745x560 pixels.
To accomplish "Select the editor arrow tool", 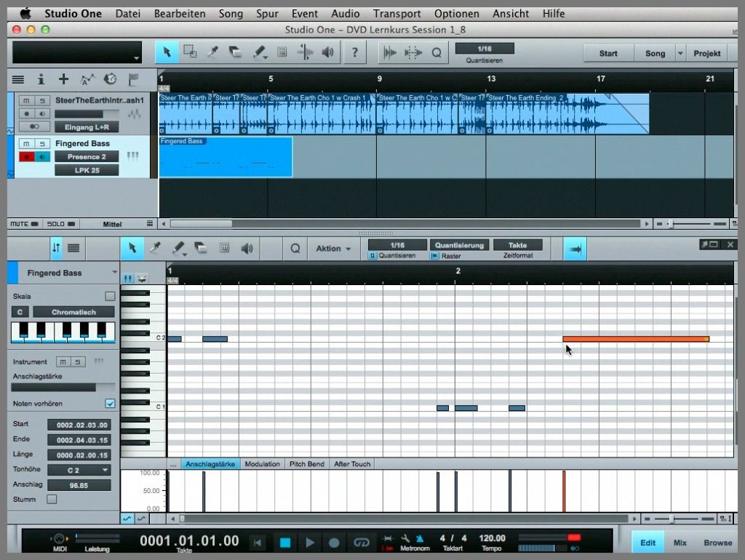I will click(x=132, y=249).
